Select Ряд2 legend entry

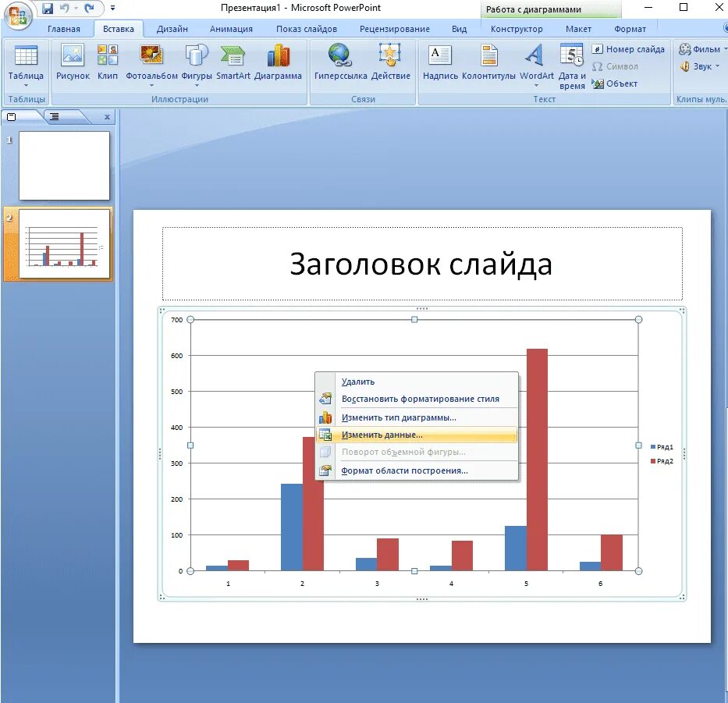pyautogui.click(x=662, y=461)
